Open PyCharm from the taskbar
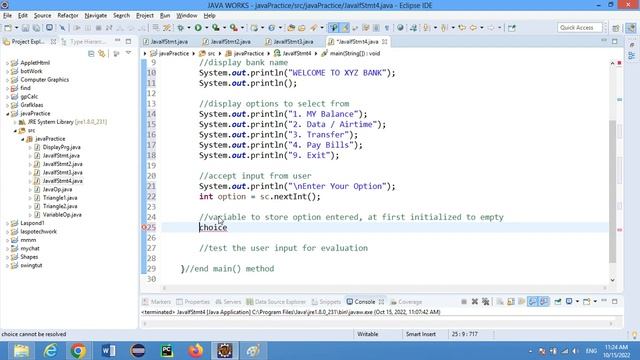This screenshot has width=640, height=360. [167, 351]
